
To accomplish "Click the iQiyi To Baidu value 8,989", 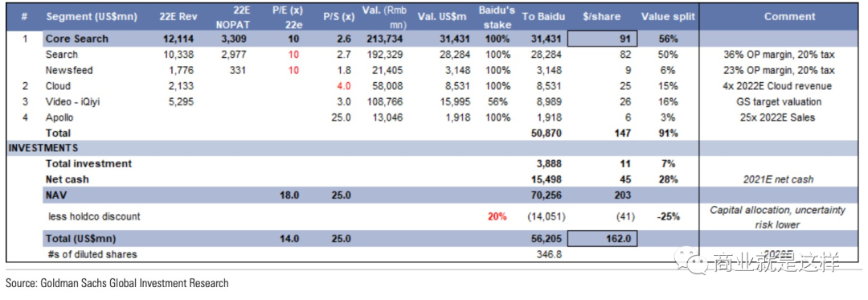I will (550, 102).
